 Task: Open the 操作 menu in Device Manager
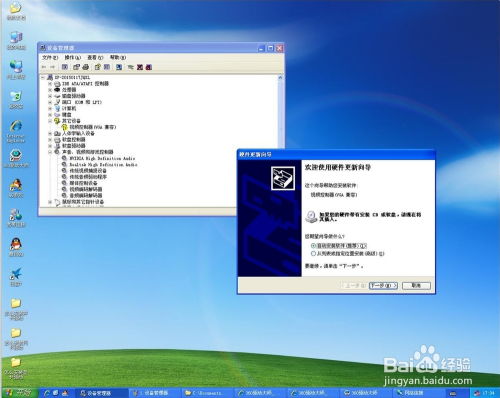tap(72, 57)
